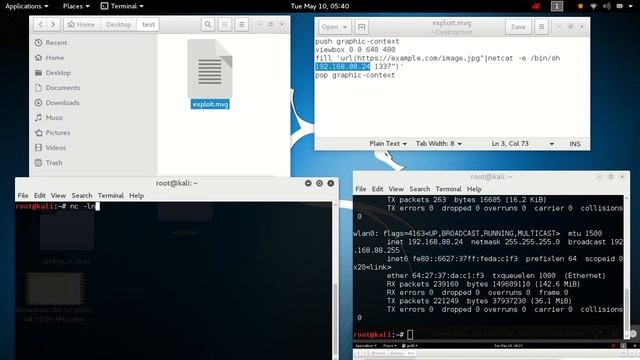Open system menu arrow in top bar

pyautogui.click(x=631, y=6)
